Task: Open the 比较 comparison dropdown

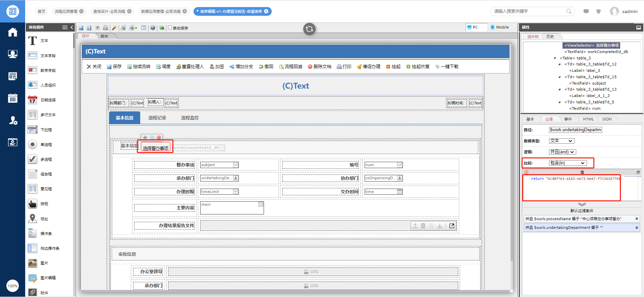Action: 568,163
